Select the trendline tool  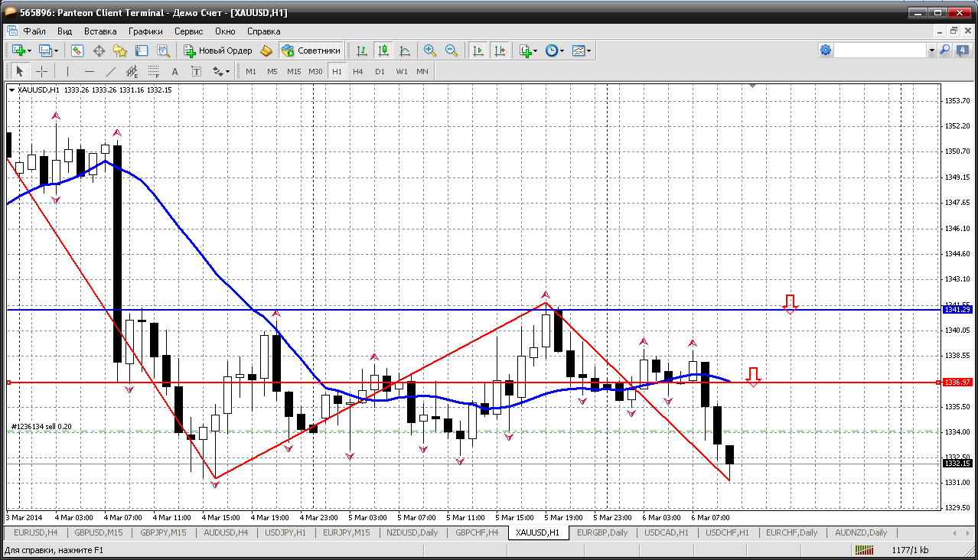(x=111, y=71)
